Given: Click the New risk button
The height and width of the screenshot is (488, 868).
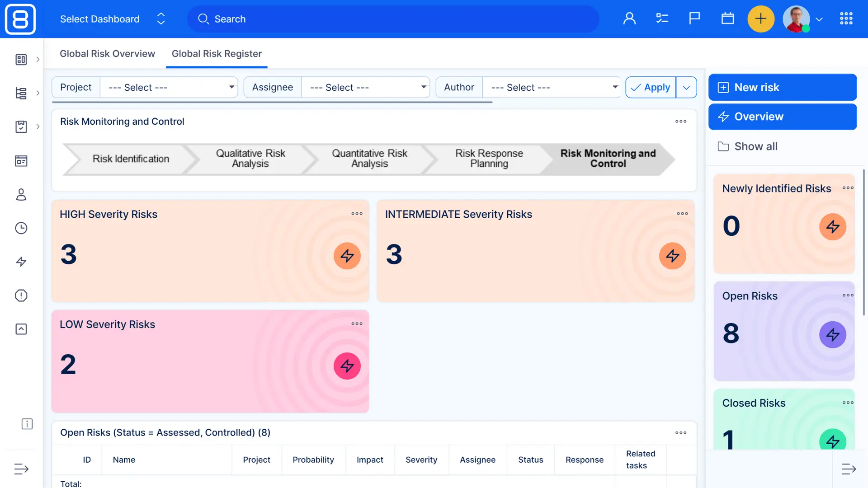Looking at the screenshot, I should pyautogui.click(x=782, y=87).
